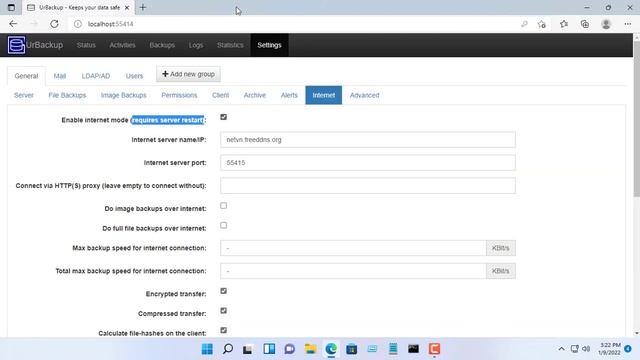The image size is (640, 360).
Task: Toggle Enable internet mode checkbox
Action: [x=223, y=117]
